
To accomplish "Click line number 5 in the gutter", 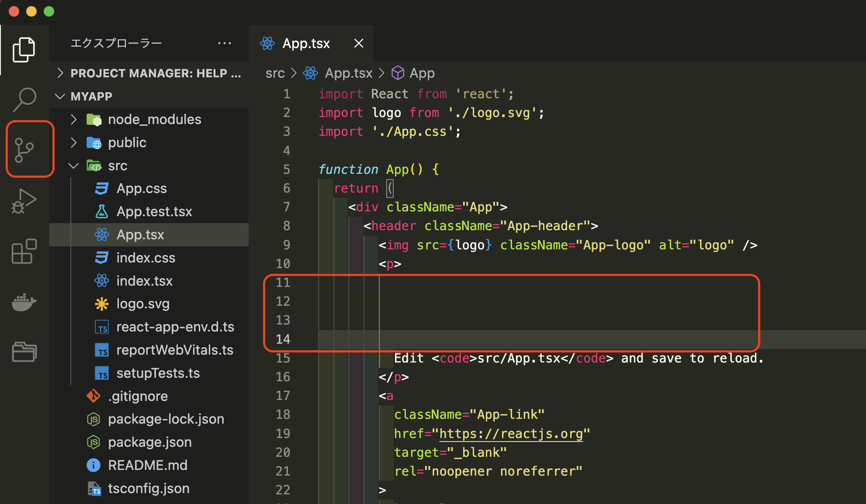I will click(x=286, y=169).
